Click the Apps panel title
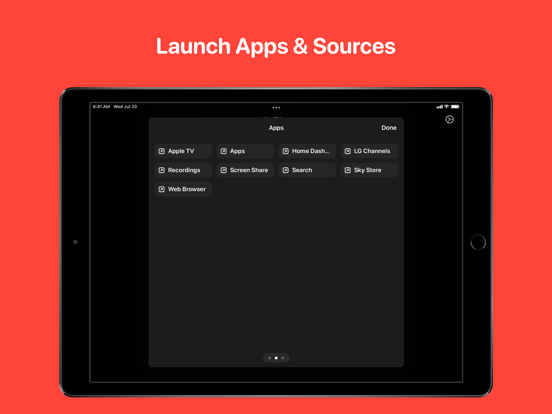The height and width of the screenshot is (414, 552). [276, 128]
